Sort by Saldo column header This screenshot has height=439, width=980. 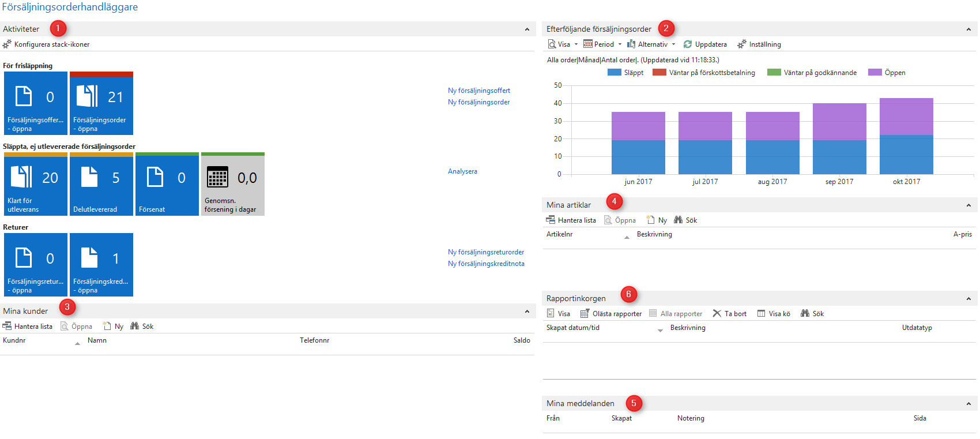click(522, 340)
